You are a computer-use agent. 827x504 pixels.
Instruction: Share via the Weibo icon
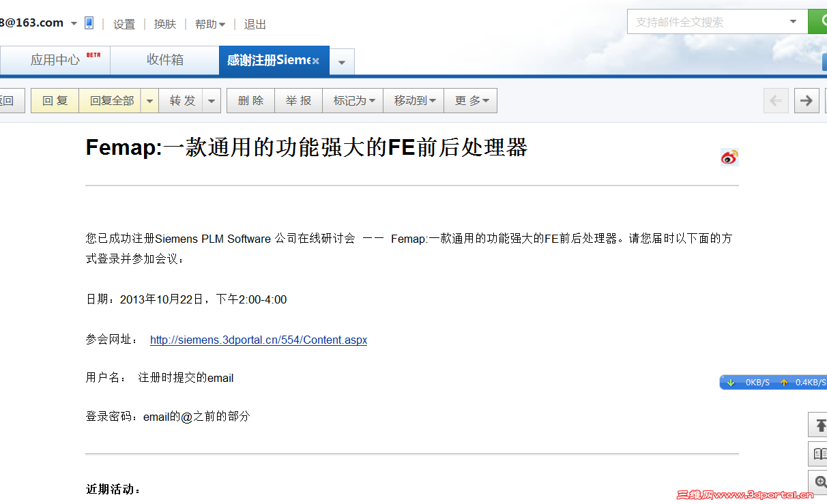click(x=729, y=157)
